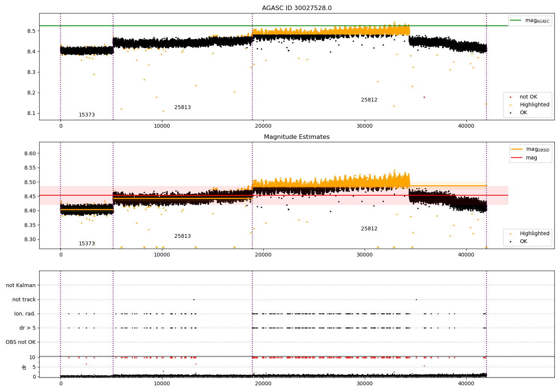Viewport: 560px width, 392px height.
Task: Click x-tick '10000' under the top plot
Action: pos(162,126)
